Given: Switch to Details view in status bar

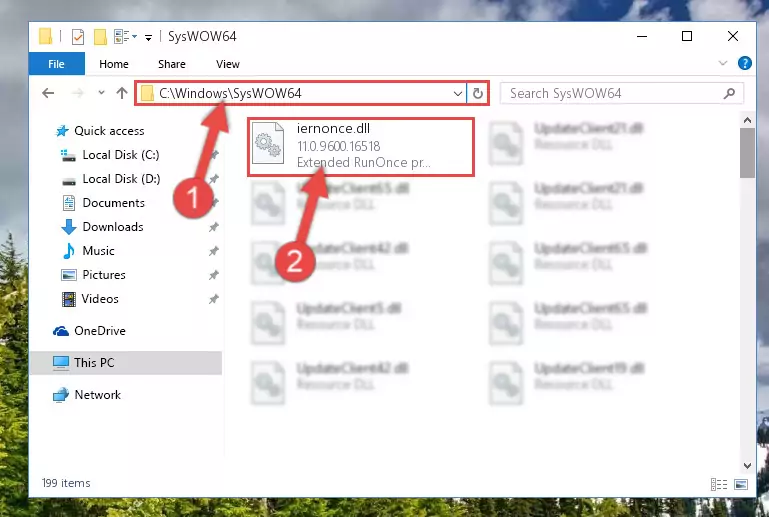Looking at the screenshot, I should [x=718, y=484].
